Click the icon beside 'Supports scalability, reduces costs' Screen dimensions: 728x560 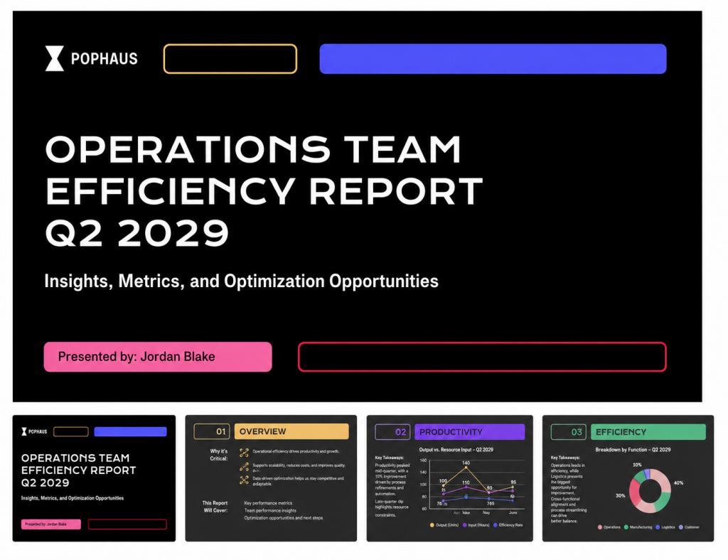(244, 466)
